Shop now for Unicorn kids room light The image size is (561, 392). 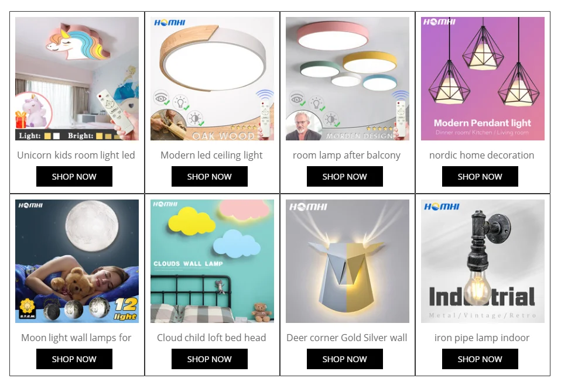[74, 177]
